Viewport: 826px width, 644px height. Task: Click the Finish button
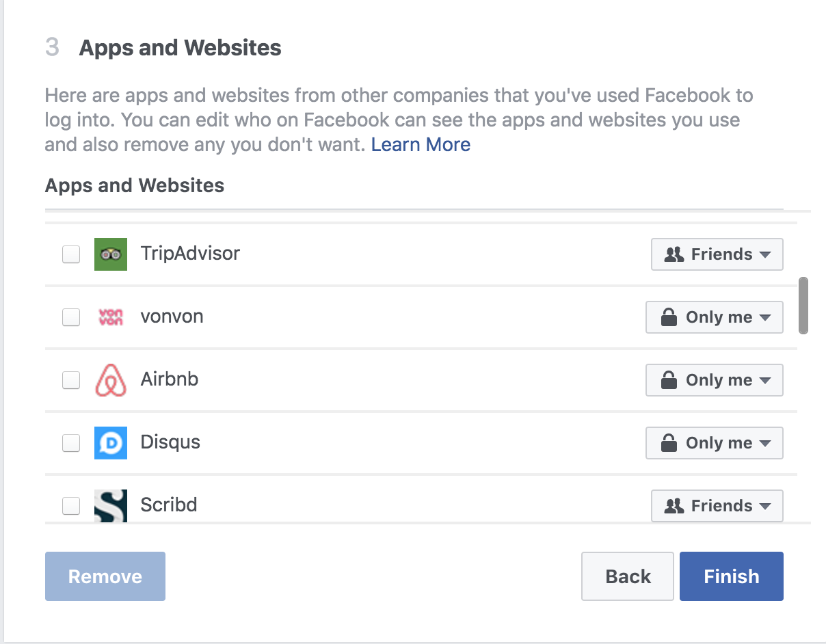(732, 576)
